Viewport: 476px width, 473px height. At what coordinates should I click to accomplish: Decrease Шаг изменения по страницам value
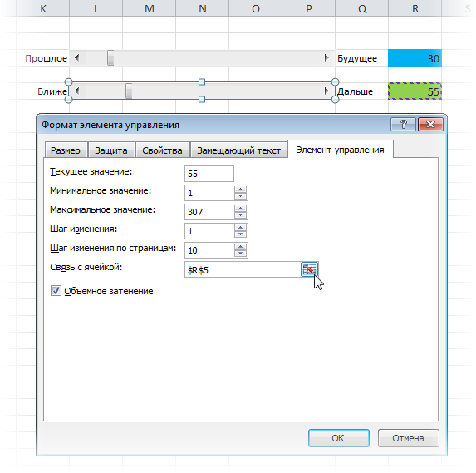coord(240,254)
